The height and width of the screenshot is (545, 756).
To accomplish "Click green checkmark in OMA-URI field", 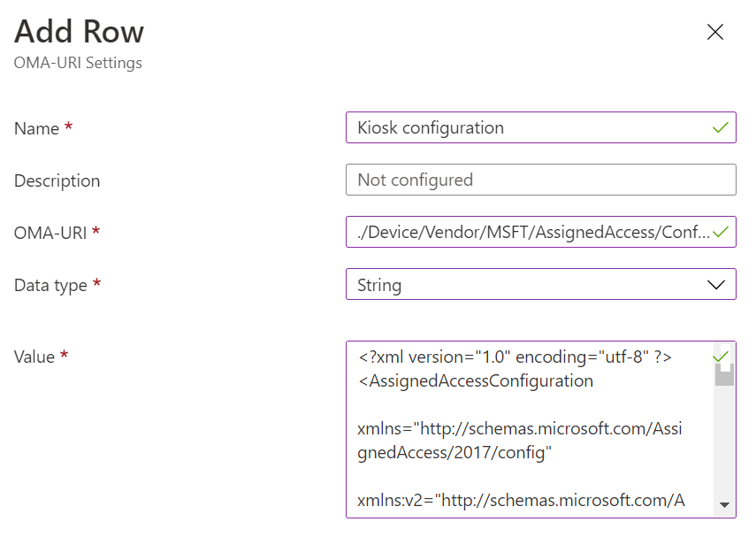I will (x=722, y=233).
